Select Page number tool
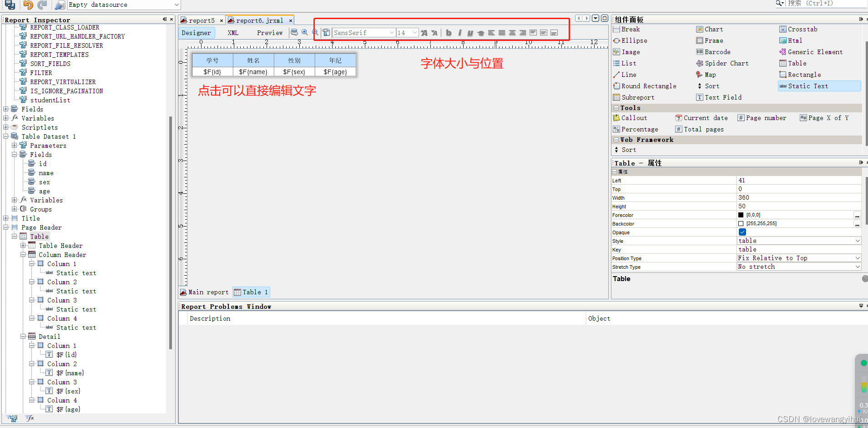Screen dimensions: 868x428 pyautogui.click(x=762, y=118)
